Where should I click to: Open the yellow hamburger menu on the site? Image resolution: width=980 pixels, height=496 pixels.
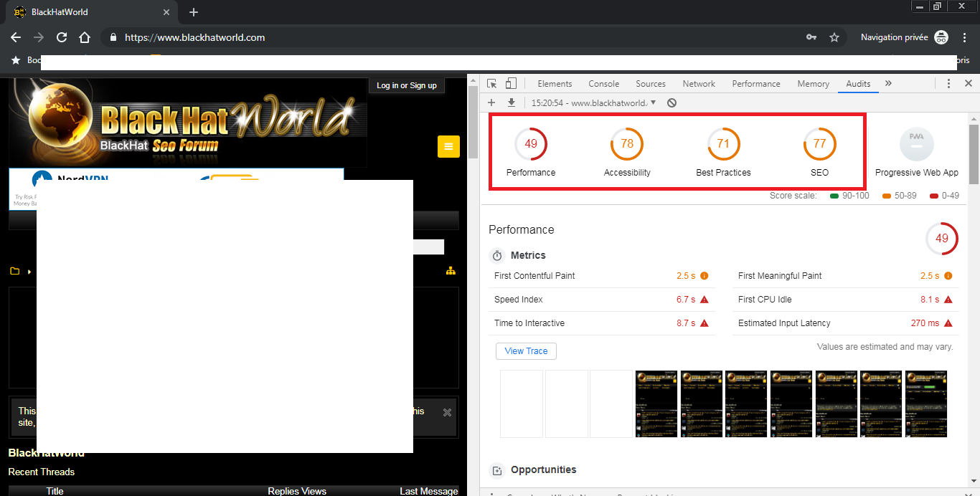pyautogui.click(x=448, y=147)
